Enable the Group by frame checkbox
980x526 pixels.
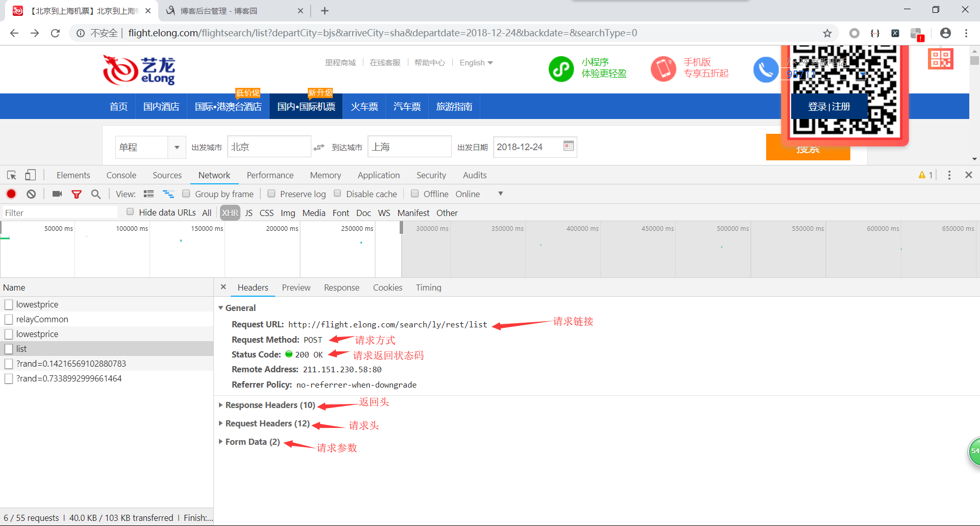tap(186, 194)
